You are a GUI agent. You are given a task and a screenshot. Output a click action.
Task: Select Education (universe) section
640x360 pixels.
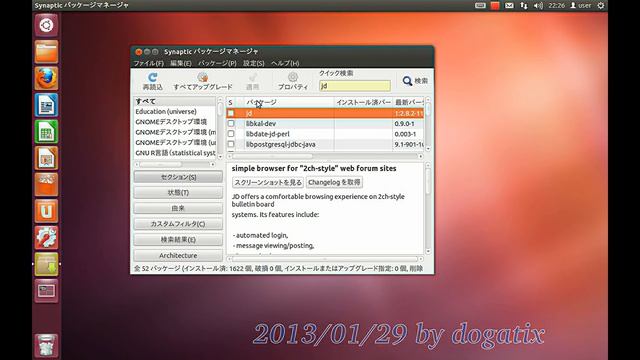175,111
